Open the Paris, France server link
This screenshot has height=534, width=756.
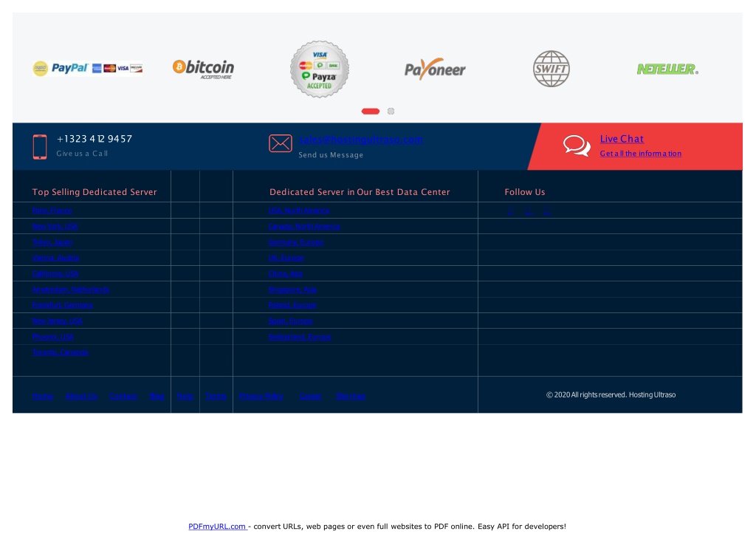(x=52, y=210)
